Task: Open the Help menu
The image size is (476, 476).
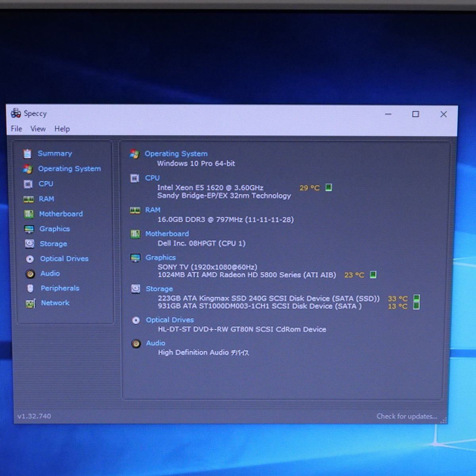Action: click(62, 129)
